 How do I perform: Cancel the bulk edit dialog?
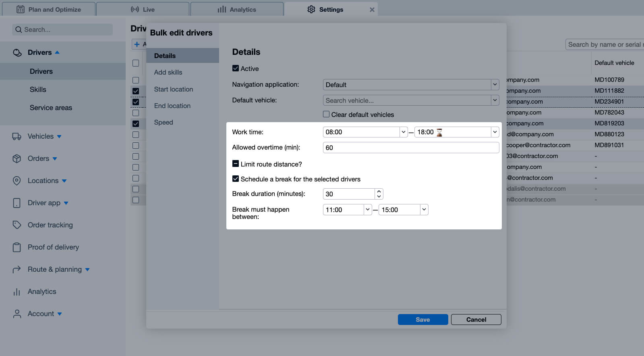tap(476, 319)
